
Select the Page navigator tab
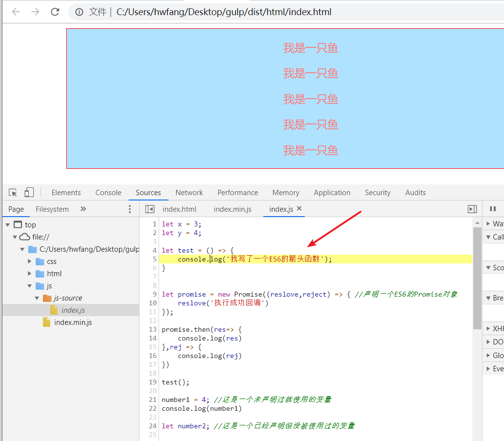coord(16,209)
